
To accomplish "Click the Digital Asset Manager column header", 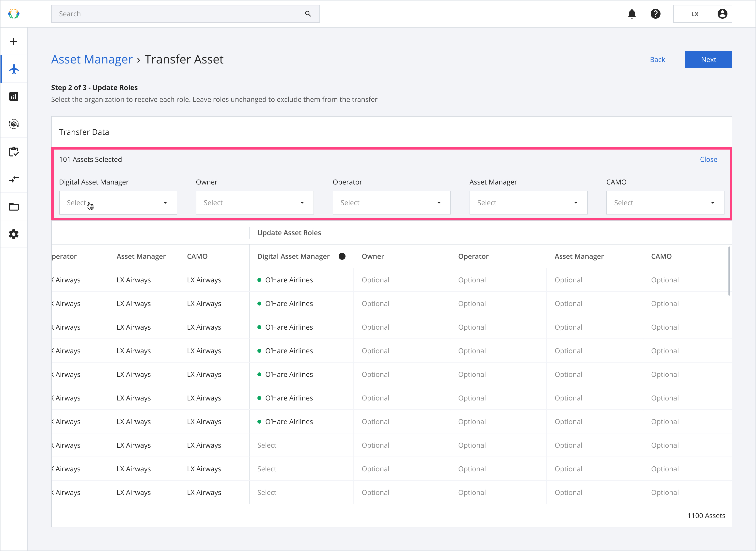I will tap(293, 256).
